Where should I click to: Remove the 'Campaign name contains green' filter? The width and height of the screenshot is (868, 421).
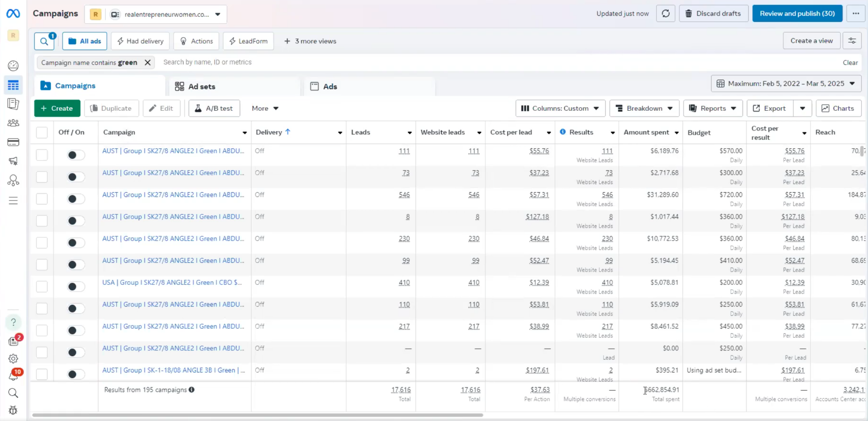pos(147,62)
